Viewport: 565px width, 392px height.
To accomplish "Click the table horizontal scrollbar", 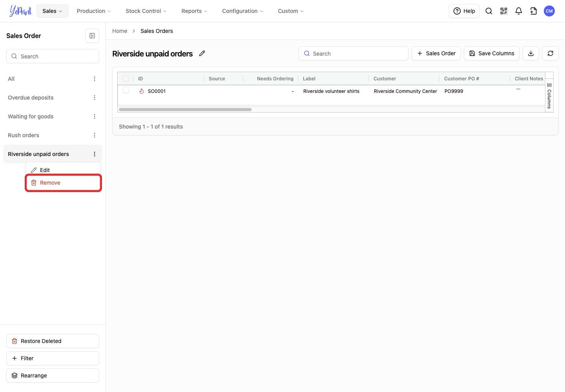I will click(x=185, y=109).
